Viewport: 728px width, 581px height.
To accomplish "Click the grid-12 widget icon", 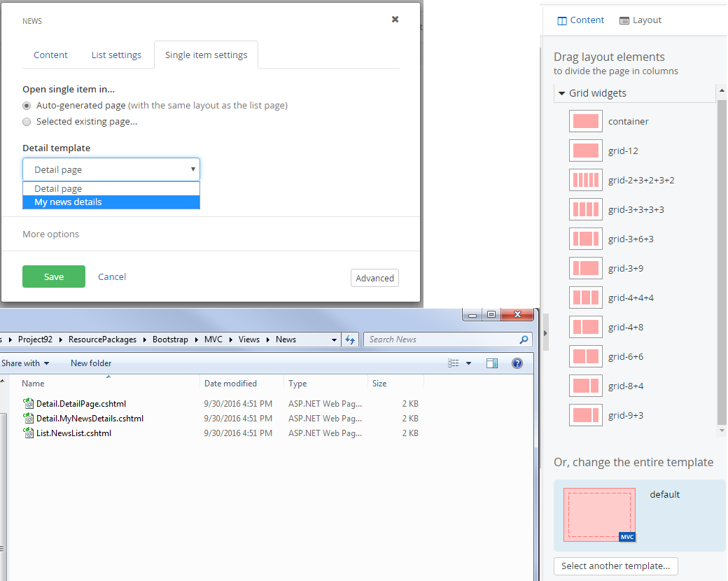I will point(585,150).
